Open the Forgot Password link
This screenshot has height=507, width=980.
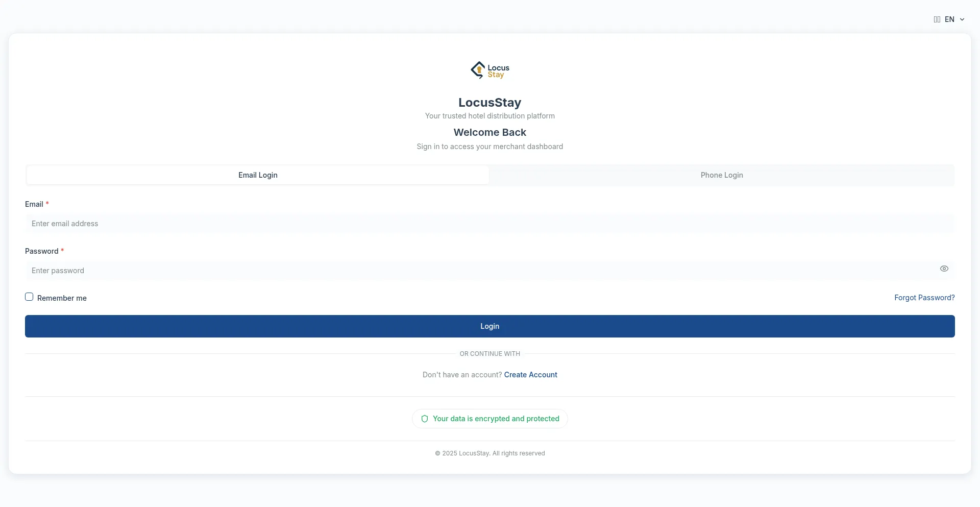click(x=924, y=298)
